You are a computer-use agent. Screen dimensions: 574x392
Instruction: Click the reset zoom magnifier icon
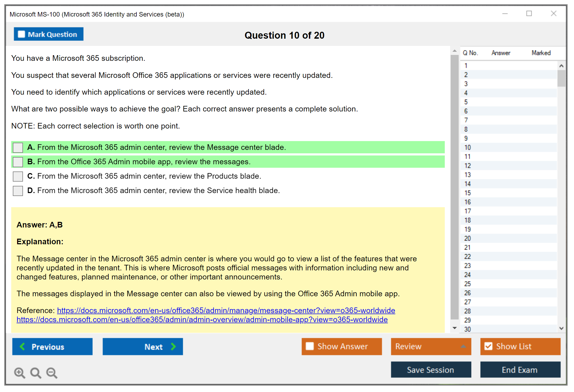pos(36,373)
